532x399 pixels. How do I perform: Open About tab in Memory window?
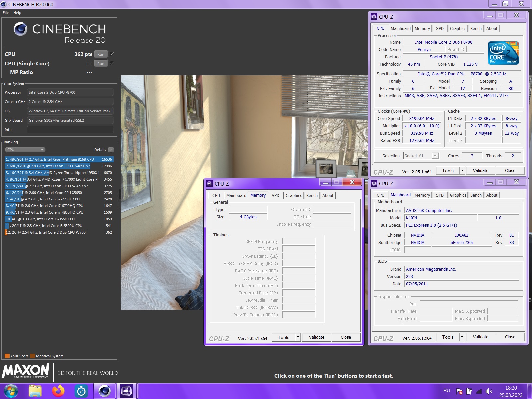click(x=328, y=196)
